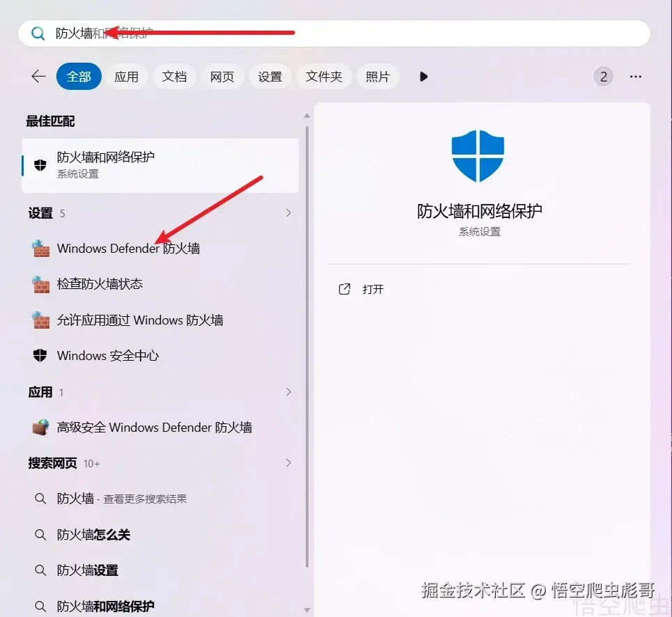Open best match 防火墙和网络保护 result
Screen dimensions: 672x617
(x=160, y=165)
